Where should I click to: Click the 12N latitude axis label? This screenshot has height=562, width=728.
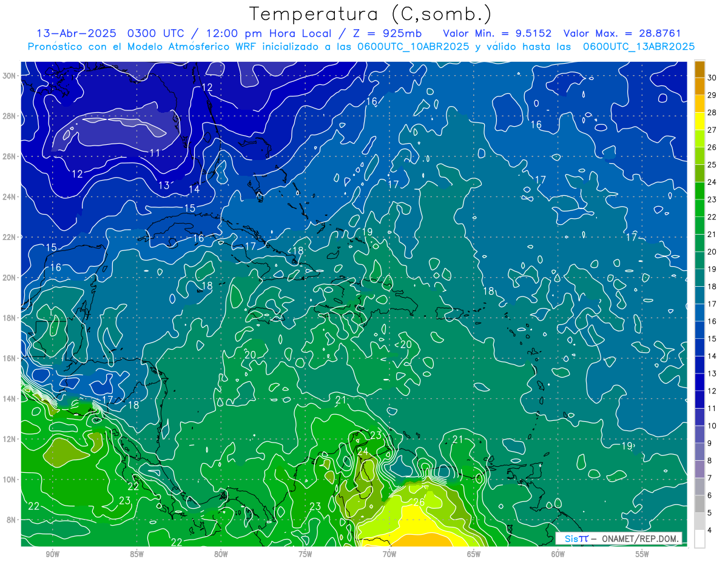[x=10, y=439]
